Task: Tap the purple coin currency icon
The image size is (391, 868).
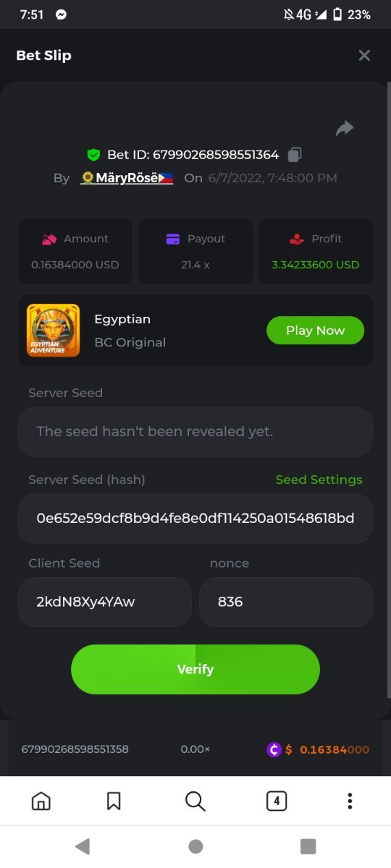Action: coord(274,749)
